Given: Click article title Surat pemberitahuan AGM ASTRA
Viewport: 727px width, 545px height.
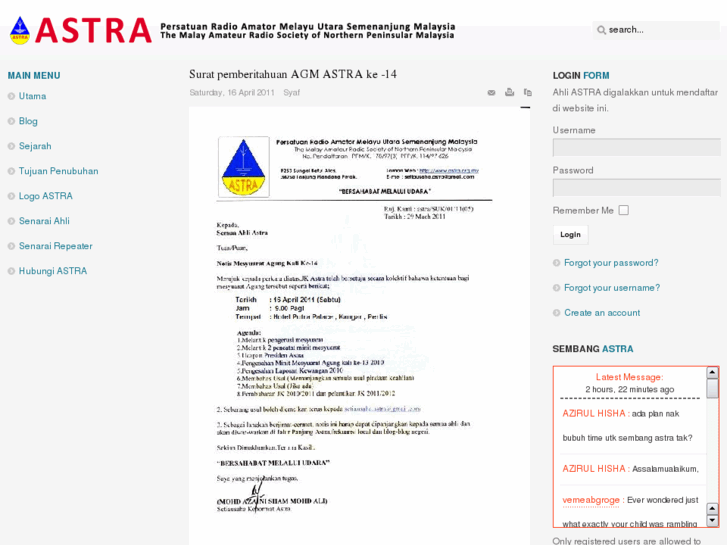Looking at the screenshot, I should (x=293, y=74).
